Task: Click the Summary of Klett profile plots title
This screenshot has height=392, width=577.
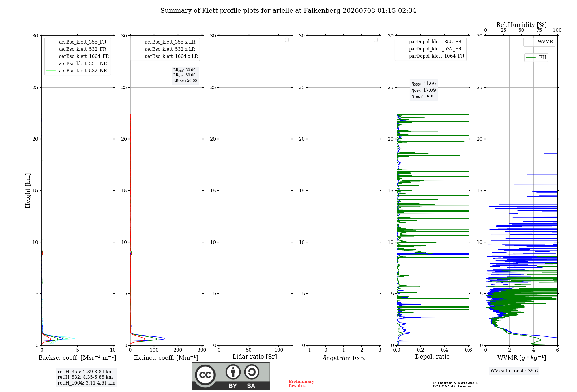Action: tap(288, 11)
